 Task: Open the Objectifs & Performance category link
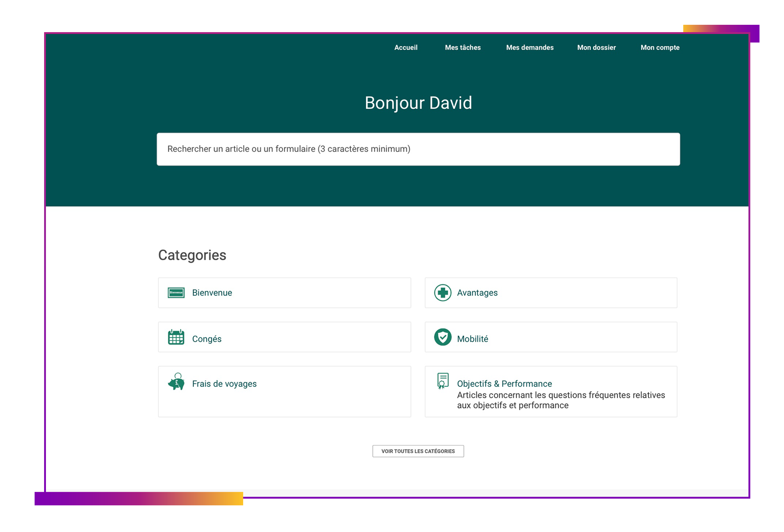pos(504,384)
